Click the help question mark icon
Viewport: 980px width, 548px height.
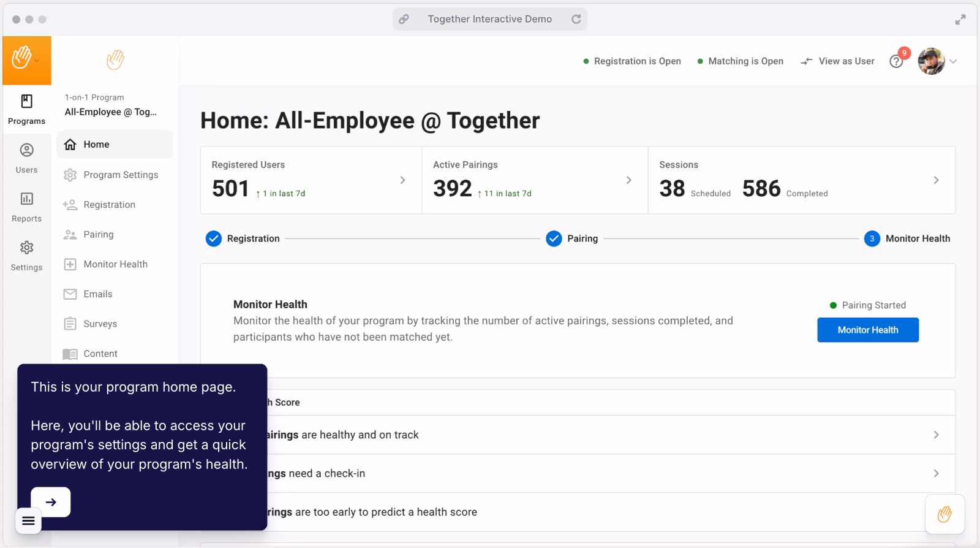coord(896,61)
